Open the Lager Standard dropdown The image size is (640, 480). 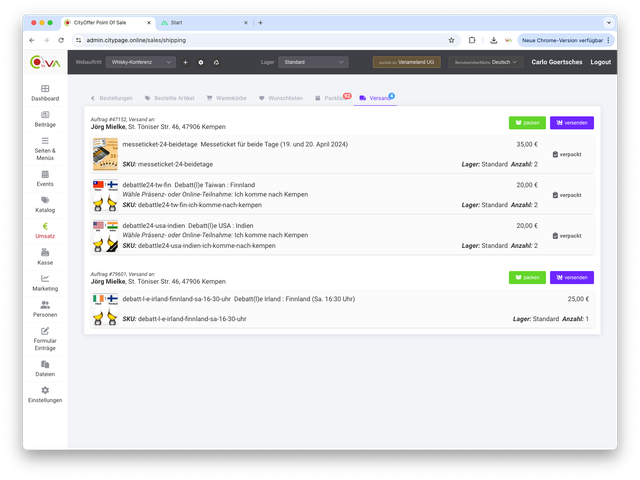click(x=314, y=62)
